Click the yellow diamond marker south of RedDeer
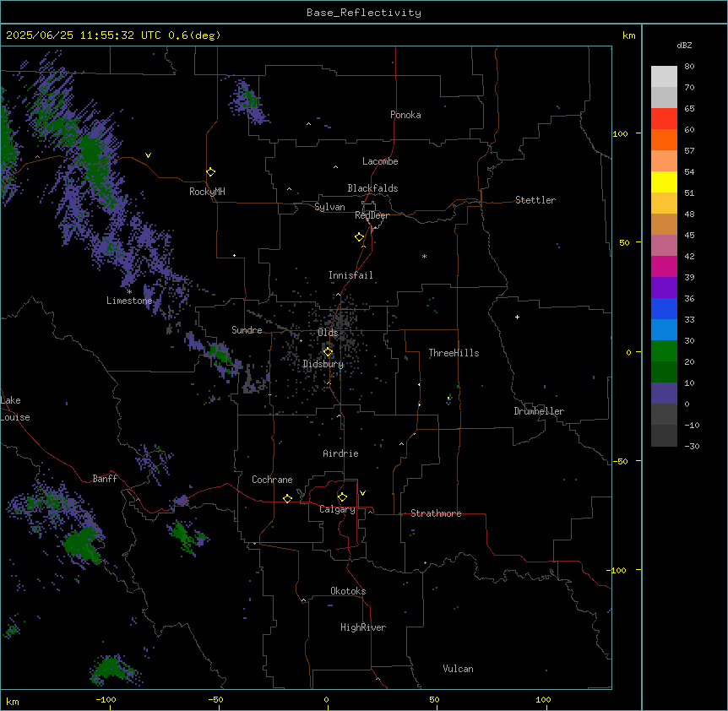Image resolution: width=728 pixels, height=711 pixels. (359, 236)
